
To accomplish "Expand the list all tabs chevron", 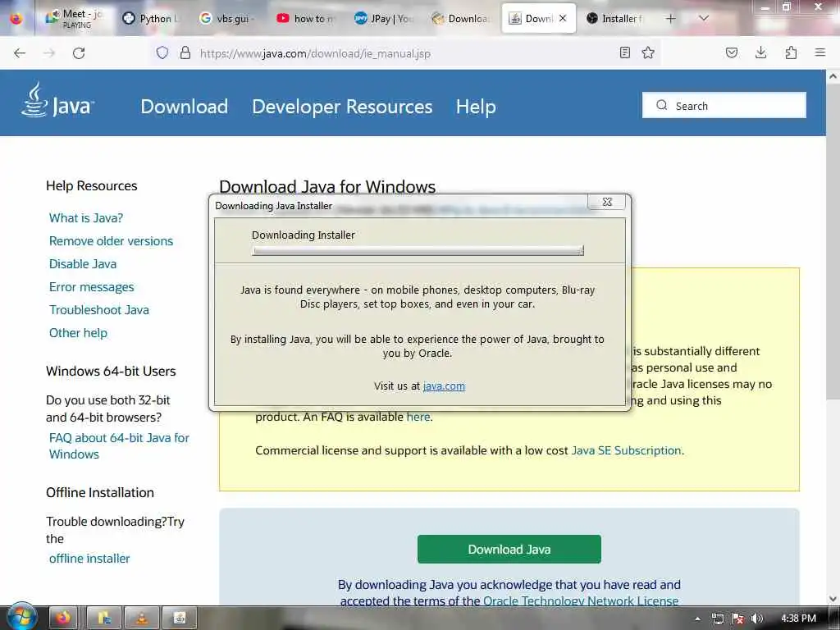I will [x=704, y=18].
